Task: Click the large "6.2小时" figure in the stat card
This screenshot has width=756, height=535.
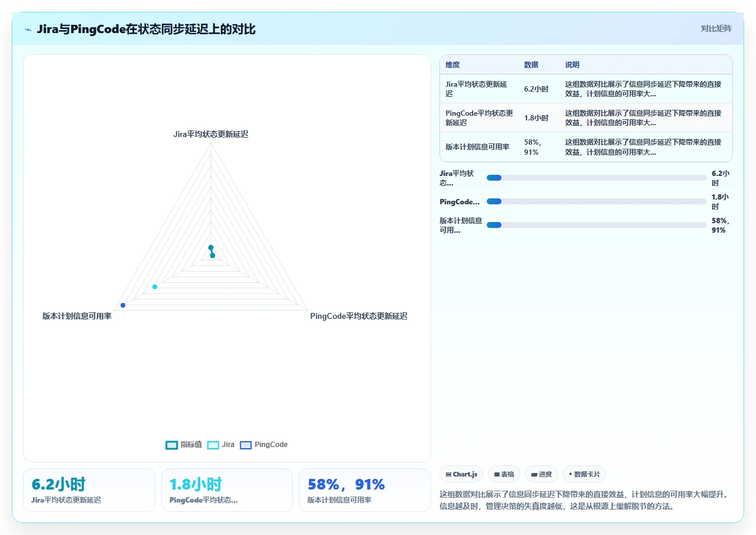Action: [58, 485]
